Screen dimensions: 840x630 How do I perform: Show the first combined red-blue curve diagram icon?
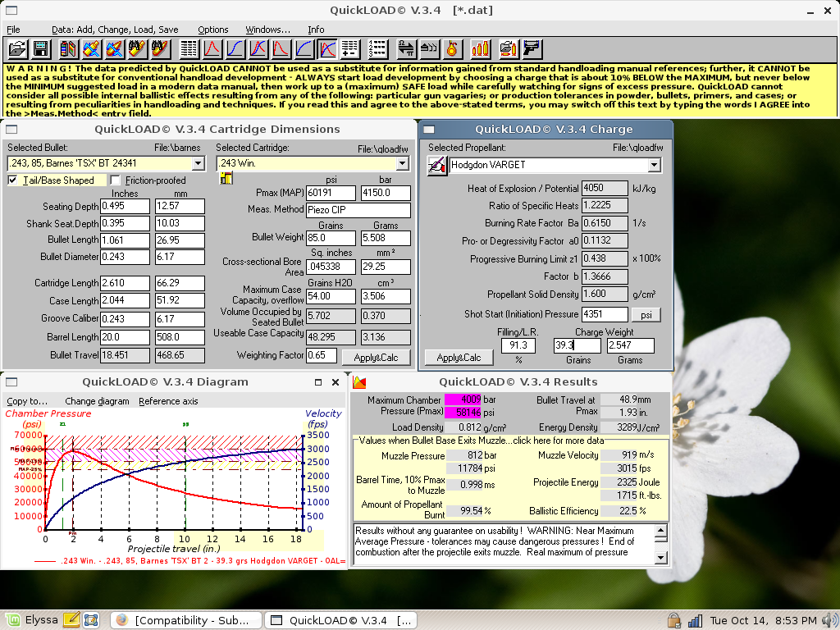[x=258, y=49]
